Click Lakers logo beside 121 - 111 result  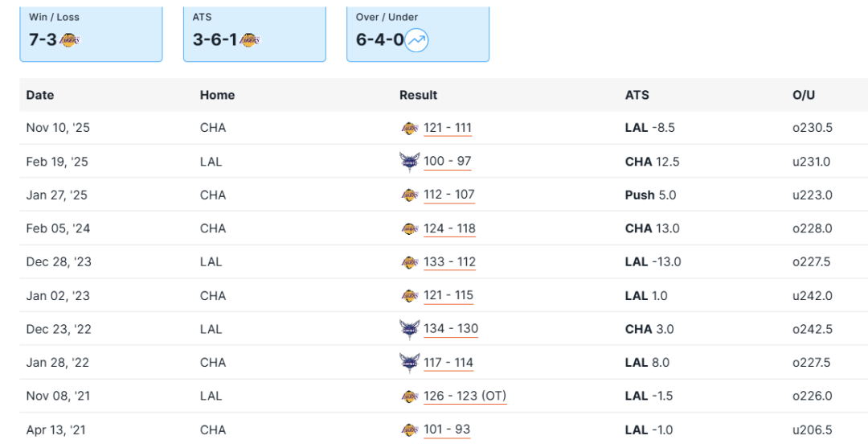(410, 128)
